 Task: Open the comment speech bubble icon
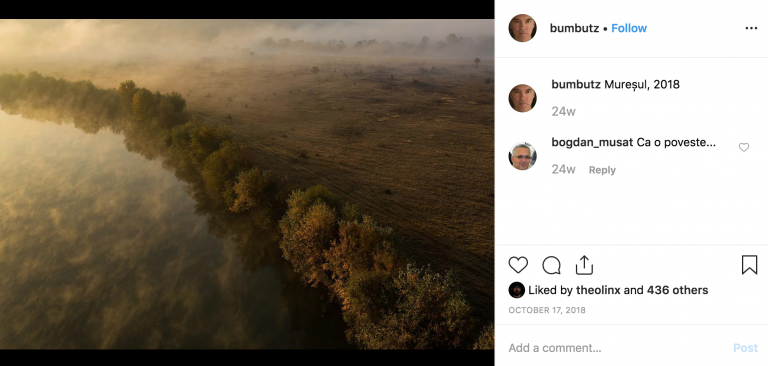tap(552, 266)
